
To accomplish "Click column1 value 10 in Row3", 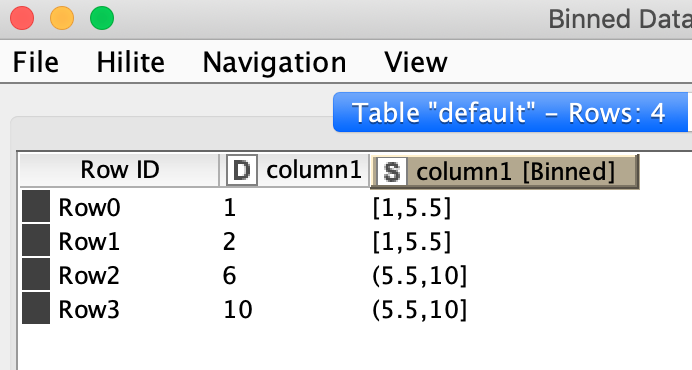I will point(238,310).
